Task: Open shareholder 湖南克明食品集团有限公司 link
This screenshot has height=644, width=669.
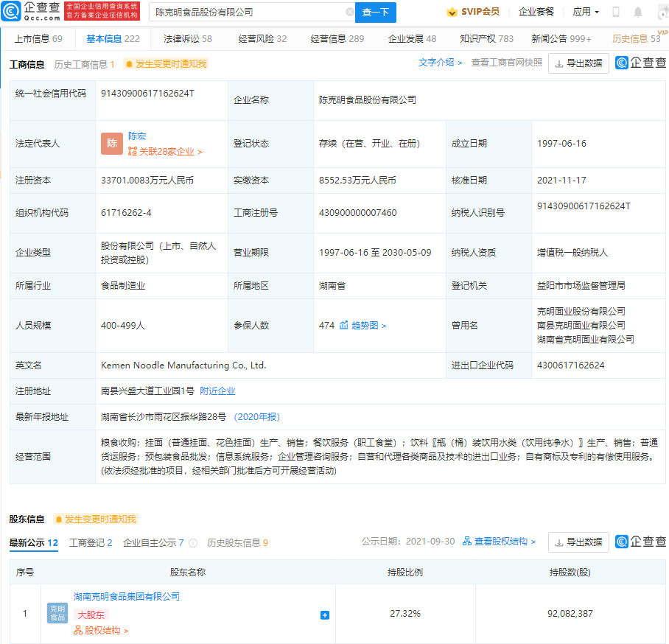Action: [x=127, y=597]
